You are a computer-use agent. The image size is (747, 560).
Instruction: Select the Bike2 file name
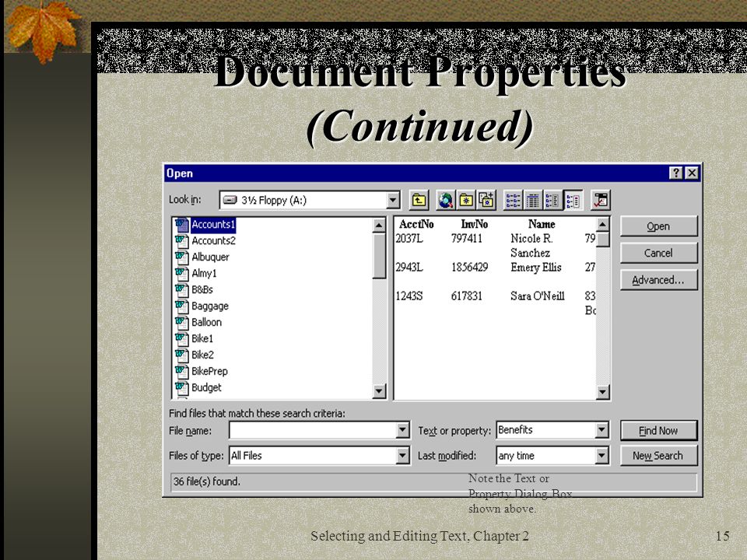click(x=202, y=355)
